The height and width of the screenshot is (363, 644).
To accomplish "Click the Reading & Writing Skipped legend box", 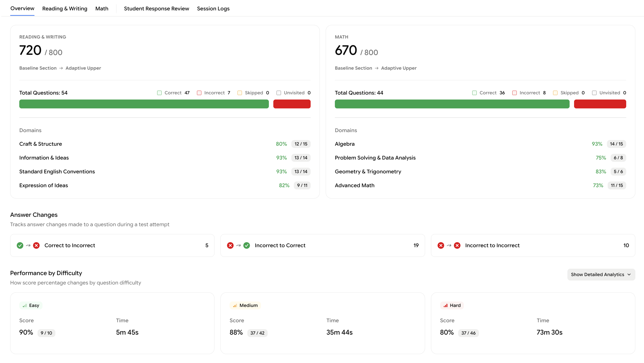I will (239, 93).
